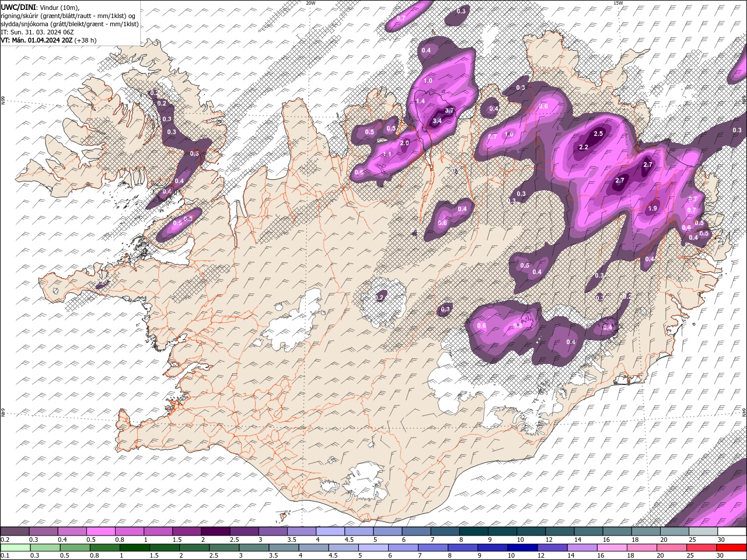Screen dimensions: 747x560
Task: Click the light pink 16 swatch in lower scale
Action: (x=612, y=548)
